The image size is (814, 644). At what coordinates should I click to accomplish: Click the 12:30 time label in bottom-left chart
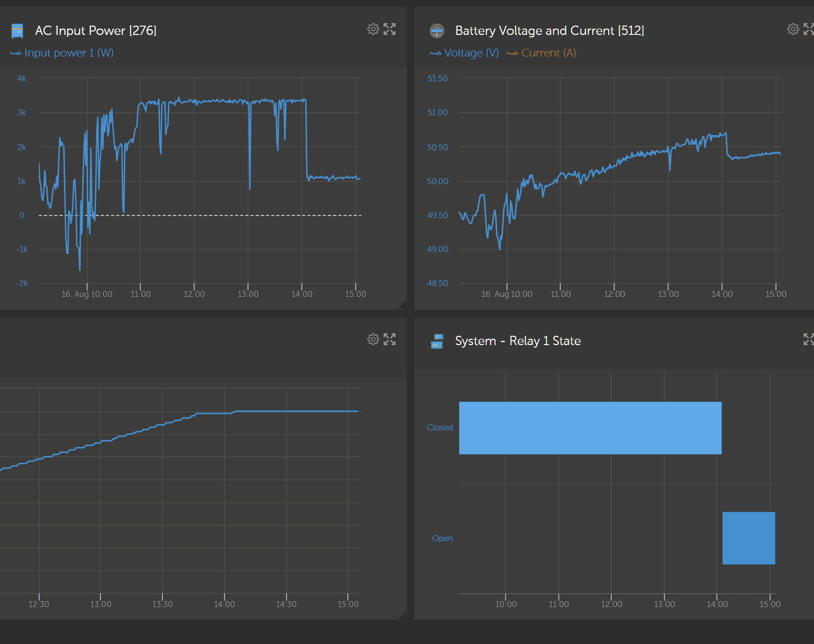coord(39,604)
